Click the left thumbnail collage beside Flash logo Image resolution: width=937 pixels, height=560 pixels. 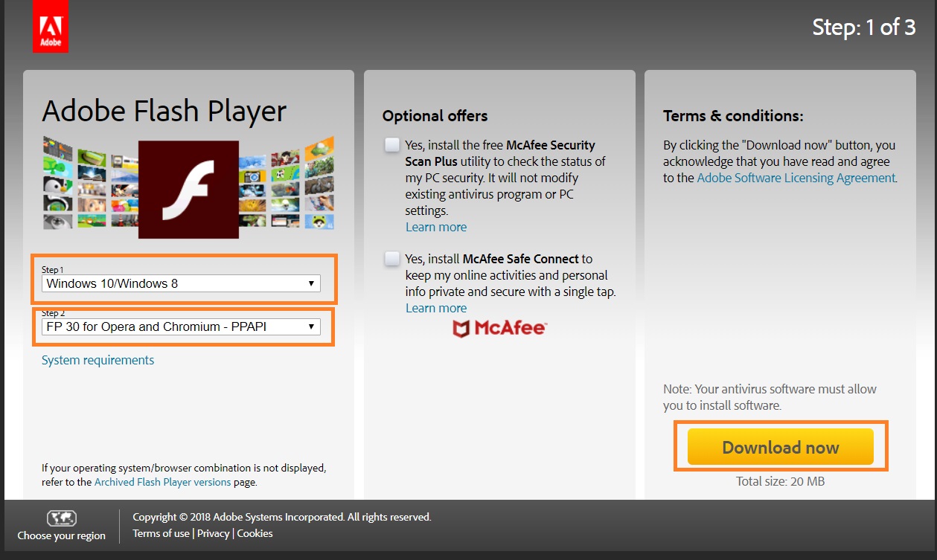pyautogui.click(x=90, y=183)
